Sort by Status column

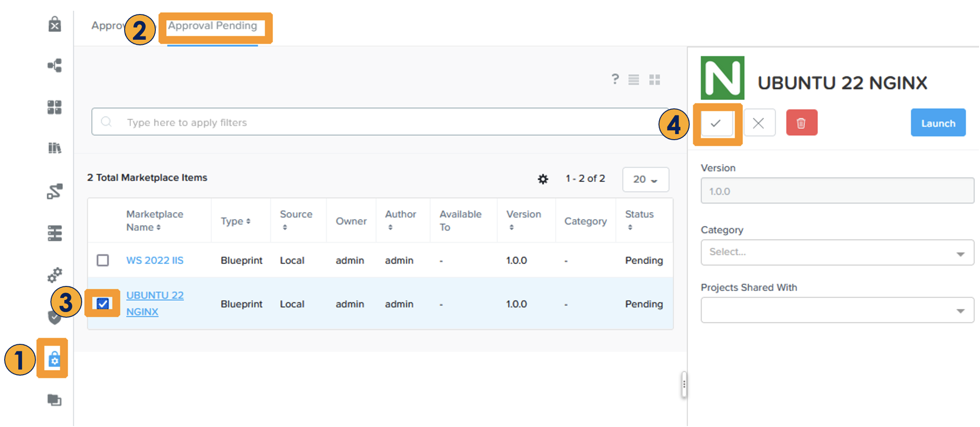pos(639,220)
